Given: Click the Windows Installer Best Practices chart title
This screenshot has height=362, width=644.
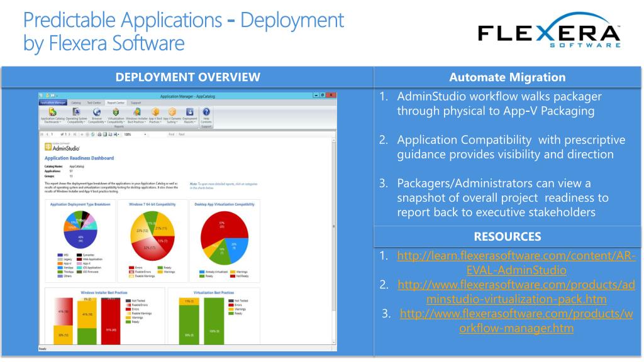Looking at the screenshot, I should pyautogui.click(x=104, y=293).
